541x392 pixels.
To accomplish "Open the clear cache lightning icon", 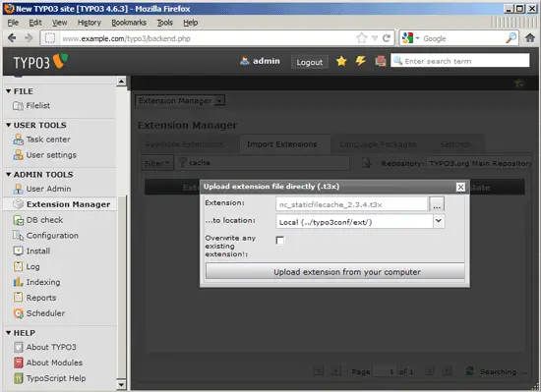I will (x=361, y=61).
